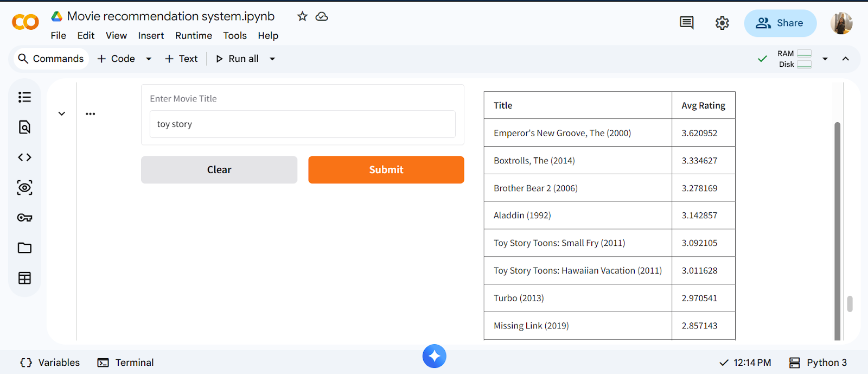Image resolution: width=868 pixels, height=374 pixels.
Task: Open the Data explorer table icon
Action: coord(24,278)
